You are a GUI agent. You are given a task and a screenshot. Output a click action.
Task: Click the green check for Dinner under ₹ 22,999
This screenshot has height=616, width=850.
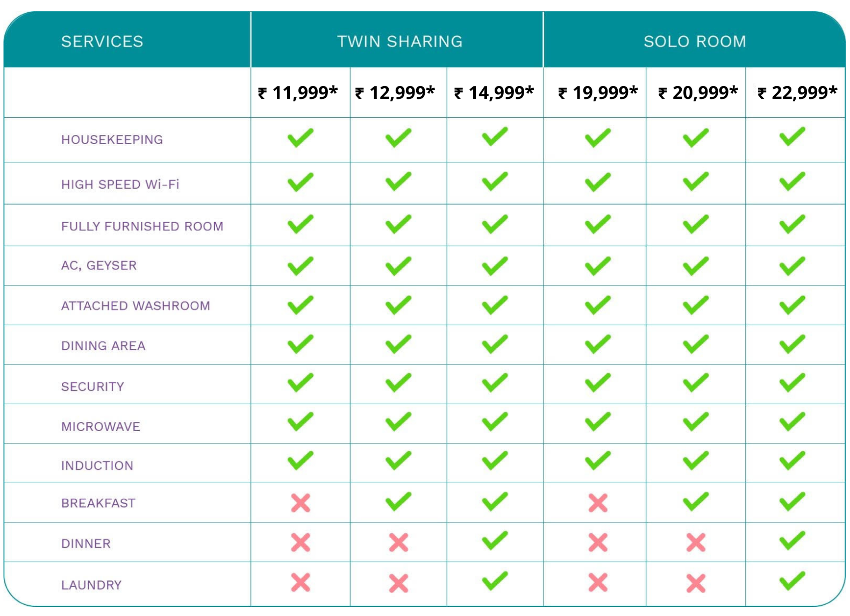792,541
